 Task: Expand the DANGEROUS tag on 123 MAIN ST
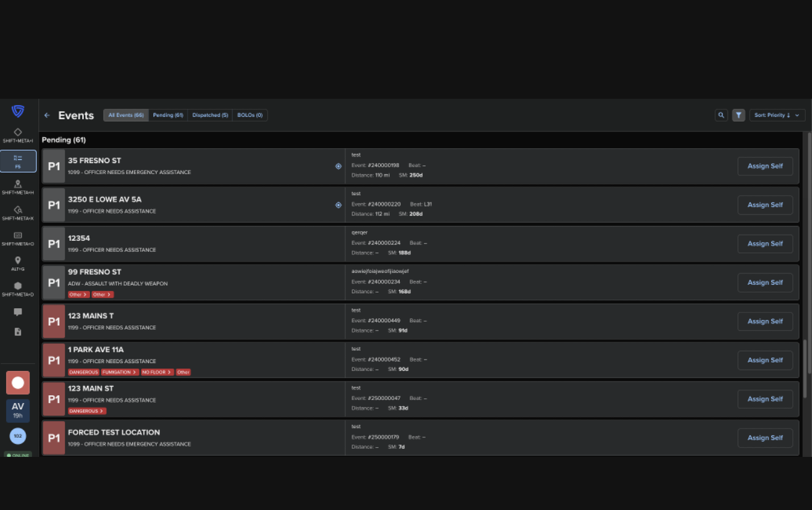point(86,411)
